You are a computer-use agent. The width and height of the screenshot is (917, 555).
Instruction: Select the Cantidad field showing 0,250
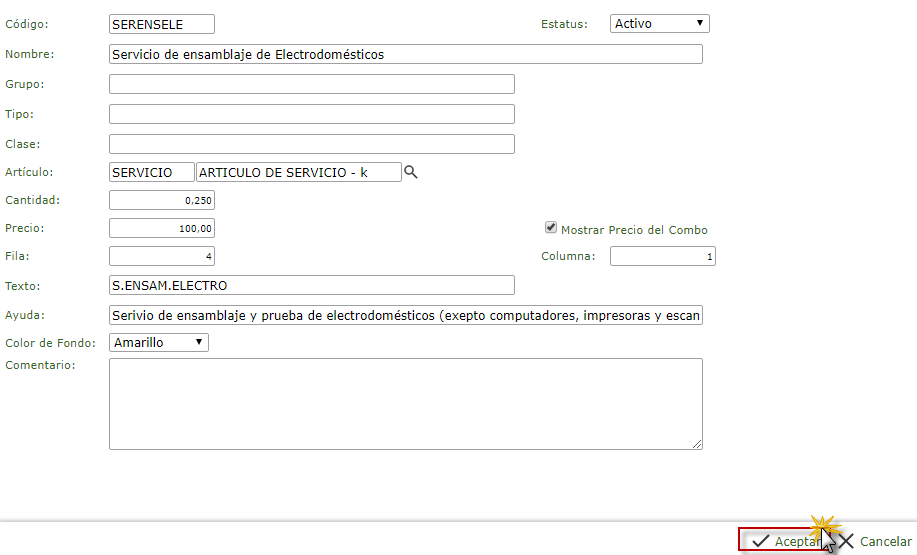[x=161, y=200]
